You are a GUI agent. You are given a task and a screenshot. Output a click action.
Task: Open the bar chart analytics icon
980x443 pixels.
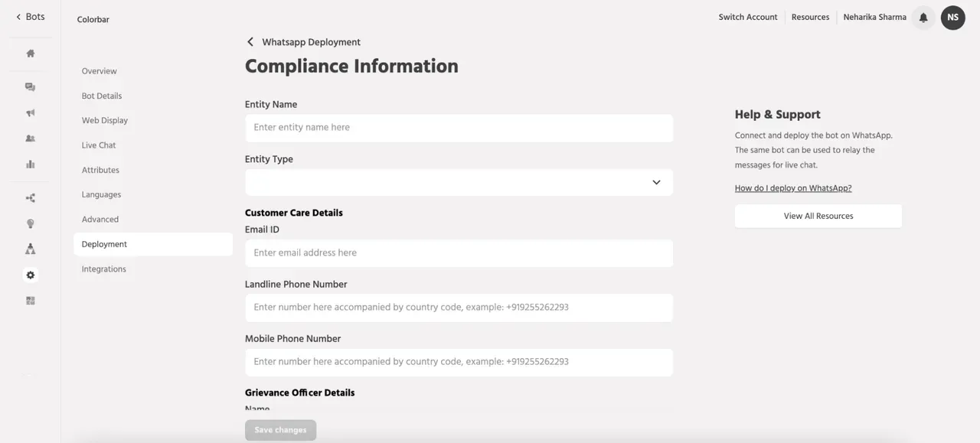point(31,164)
